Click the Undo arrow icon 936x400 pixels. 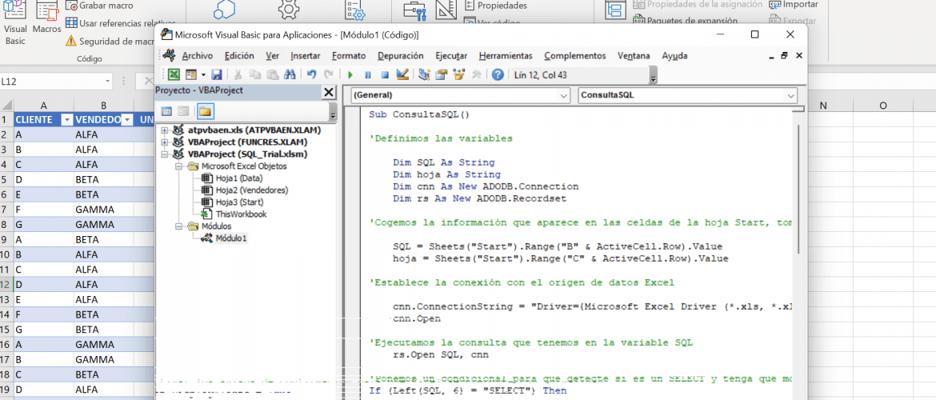pyautogui.click(x=312, y=75)
